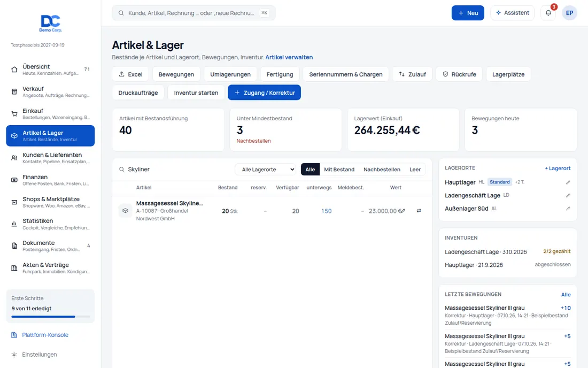
Task: Click Zugang / Korrektur button
Action: click(x=265, y=93)
